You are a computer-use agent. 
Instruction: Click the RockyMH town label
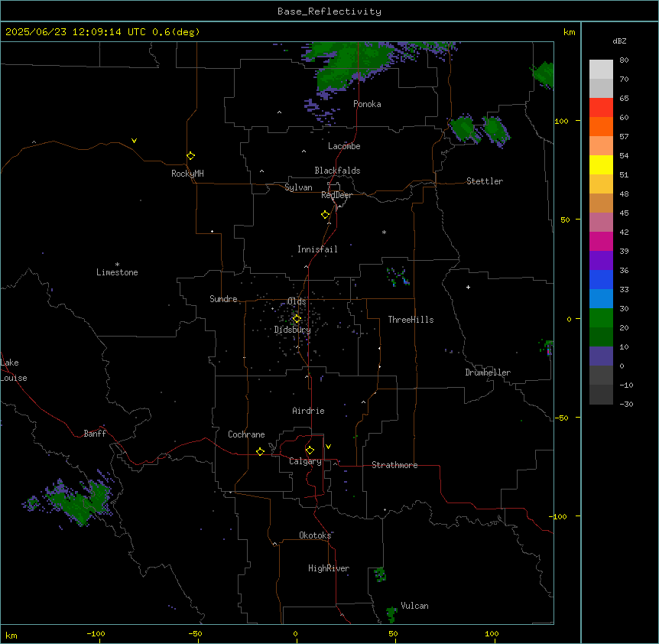187,174
